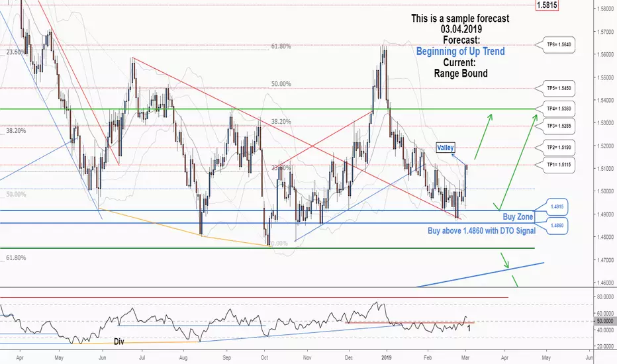This screenshot has width=617, height=364.
Task: Click the Mar label on time axis
Action: point(465,357)
